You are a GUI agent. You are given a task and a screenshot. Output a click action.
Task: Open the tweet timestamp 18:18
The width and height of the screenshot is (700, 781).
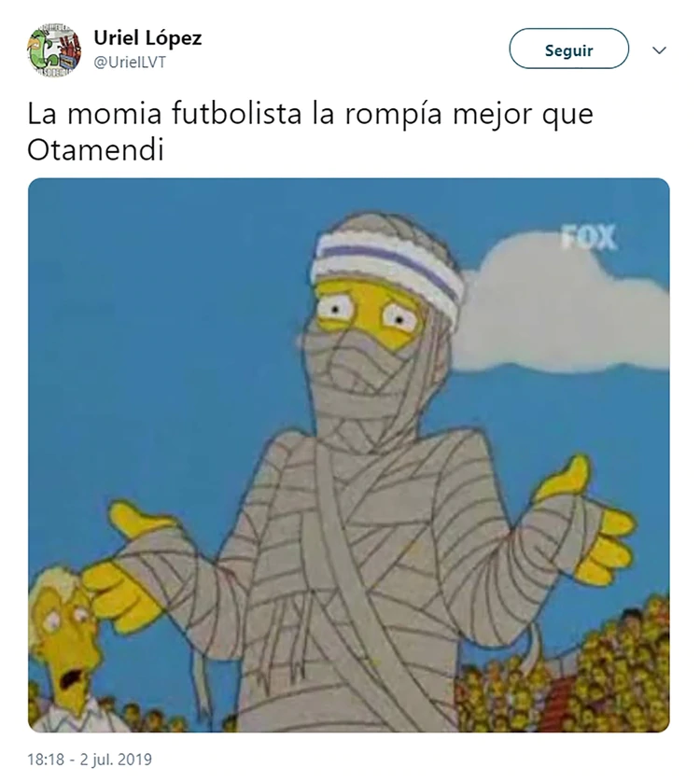coord(46,760)
